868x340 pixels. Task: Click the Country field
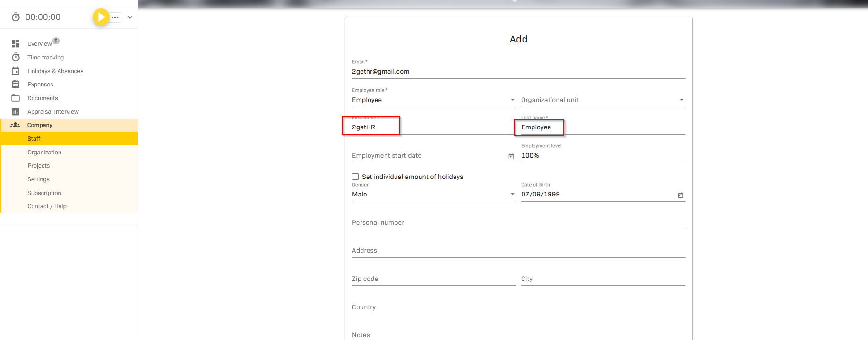(518, 307)
